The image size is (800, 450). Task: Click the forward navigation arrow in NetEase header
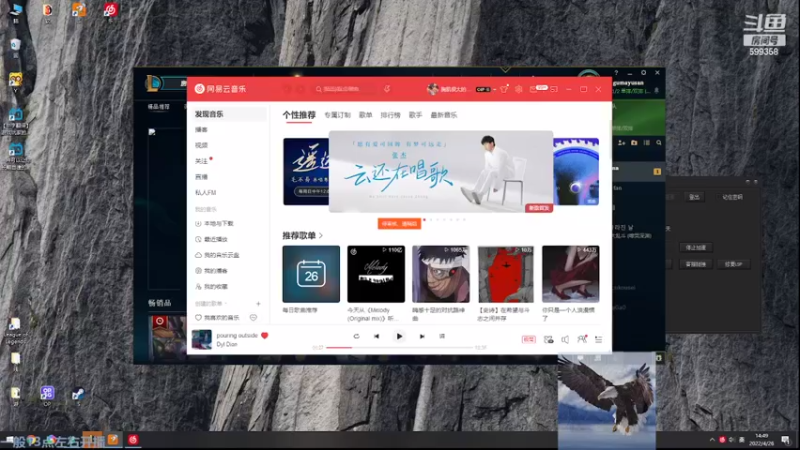301,89
